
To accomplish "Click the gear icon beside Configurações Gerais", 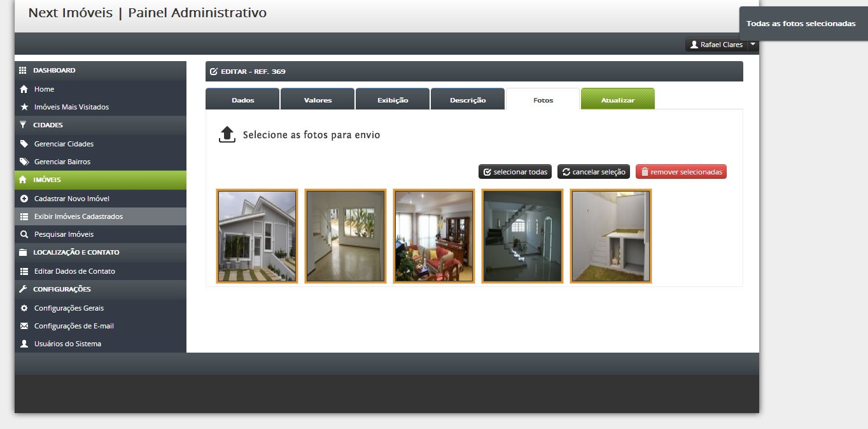I will 24,308.
